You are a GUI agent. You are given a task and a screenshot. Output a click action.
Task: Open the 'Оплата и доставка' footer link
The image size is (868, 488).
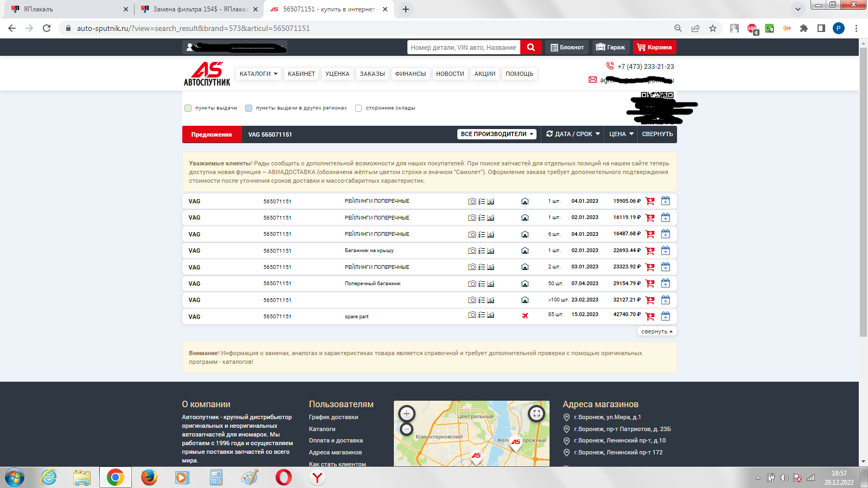coord(336,440)
